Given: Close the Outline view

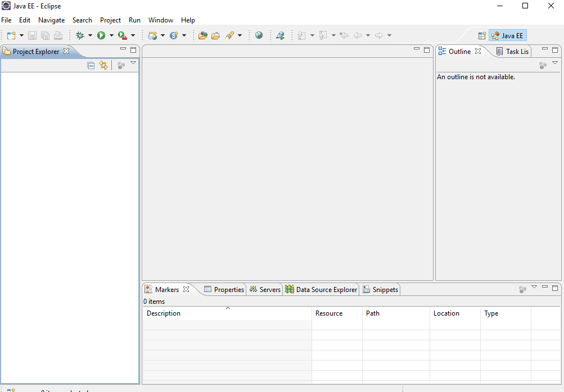Looking at the screenshot, I should pyautogui.click(x=477, y=51).
